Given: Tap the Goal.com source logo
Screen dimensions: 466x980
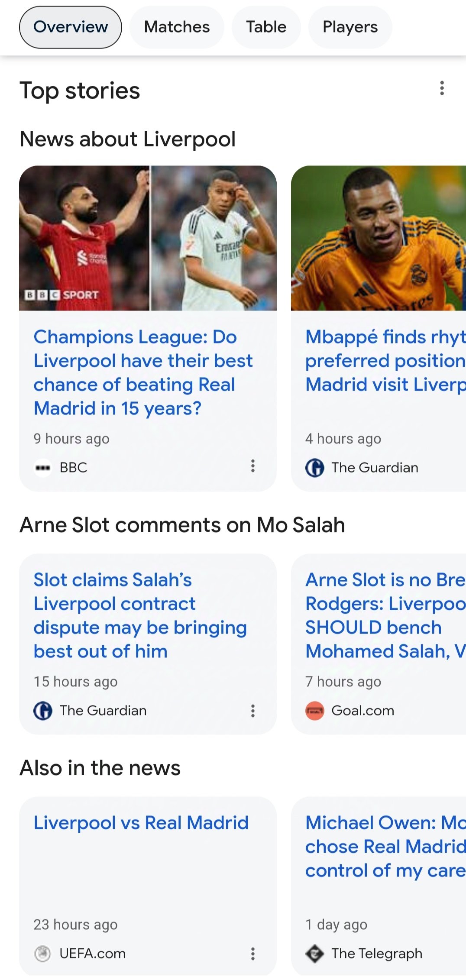Looking at the screenshot, I should pos(315,711).
